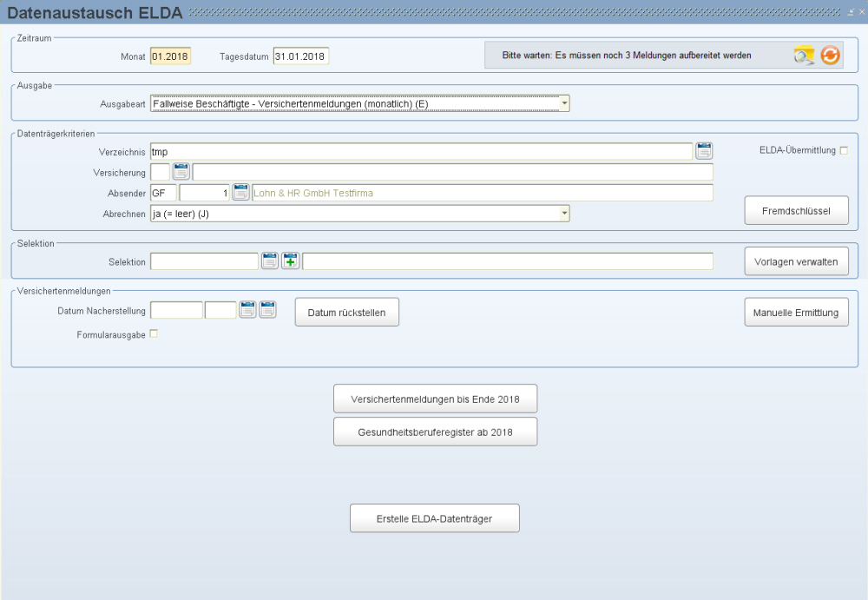
Task: Click the Versicherung code field
Action: pyautogui.click(x=160, y=172)
